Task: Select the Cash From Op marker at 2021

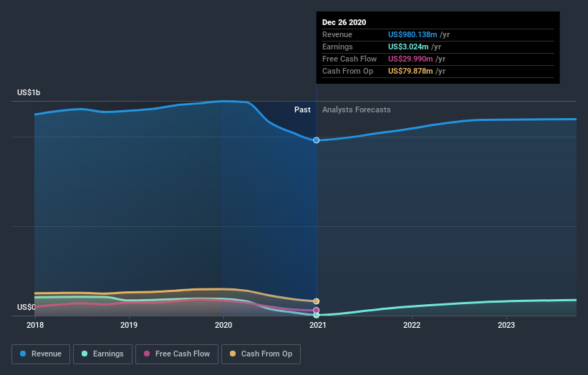Action: [317, 301]
